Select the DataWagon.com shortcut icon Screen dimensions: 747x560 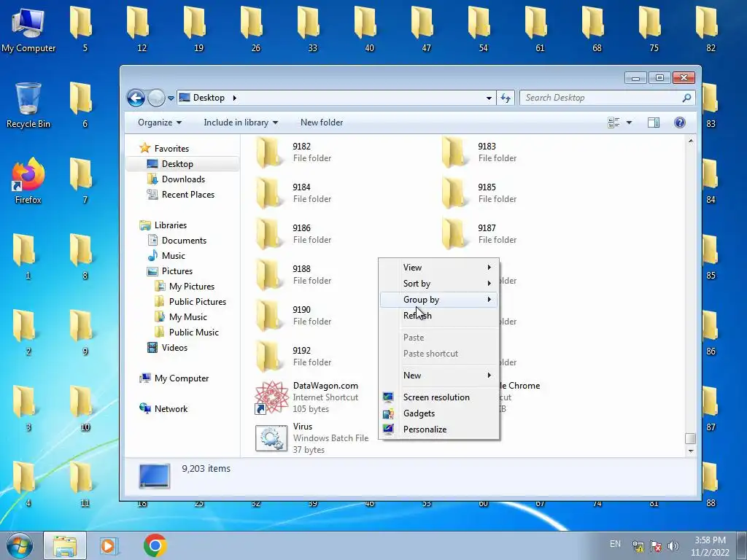click(x=271, y=397)
